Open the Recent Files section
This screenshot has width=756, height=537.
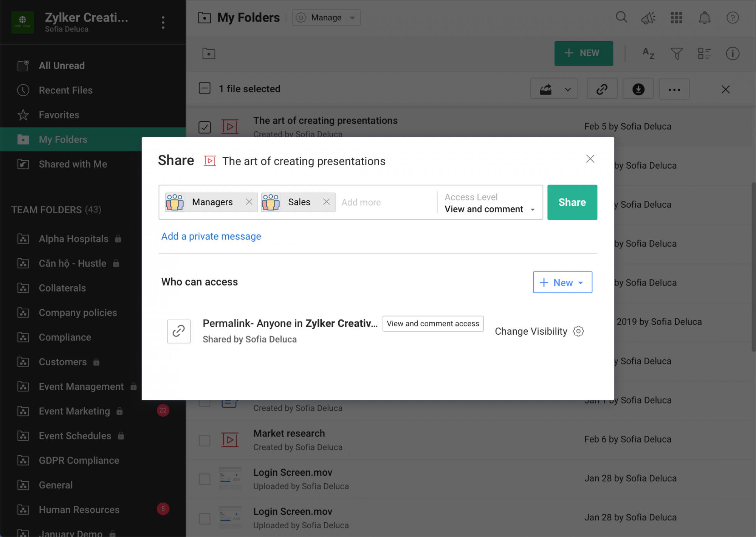point(65,90)
